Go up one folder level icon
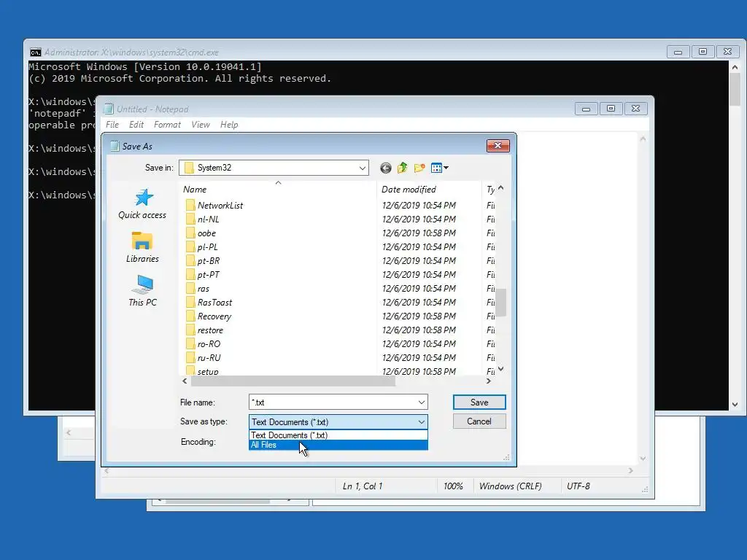The height and width of the screenshot is (560, 747). 403,168
